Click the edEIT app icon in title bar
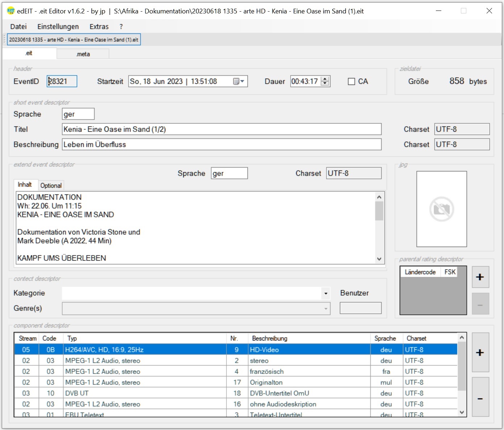Viewport: 504px width, 430px height. pyautogui.click(x=11, y=11)
